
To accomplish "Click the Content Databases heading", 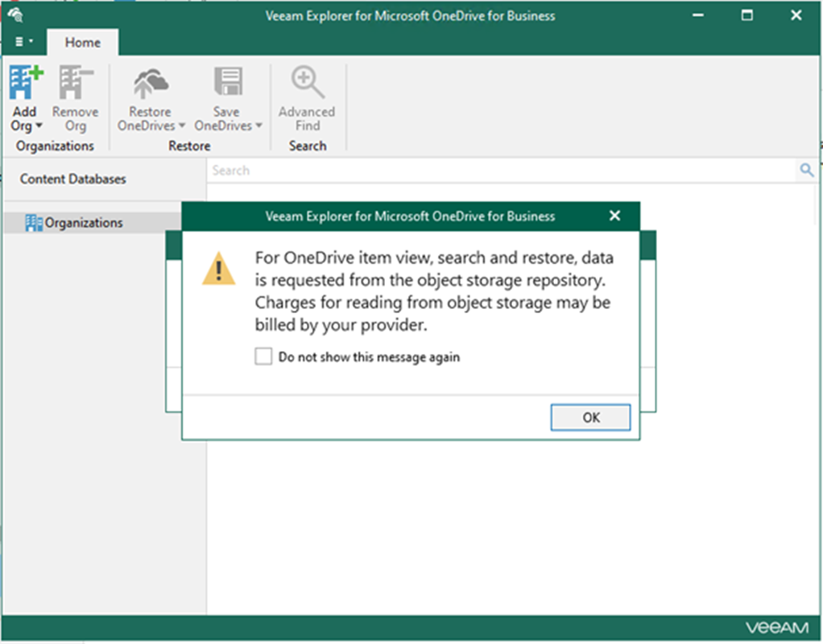I will coord(73,179).
